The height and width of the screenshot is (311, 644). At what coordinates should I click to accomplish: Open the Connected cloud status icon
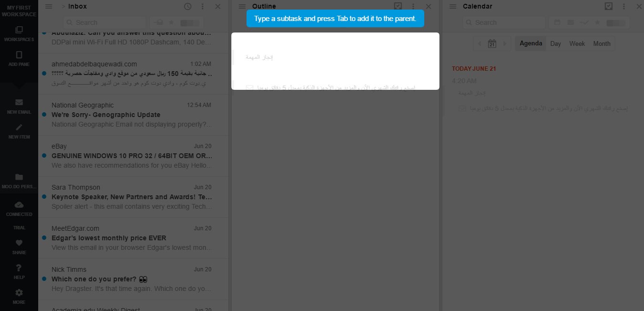click(19, 204)
